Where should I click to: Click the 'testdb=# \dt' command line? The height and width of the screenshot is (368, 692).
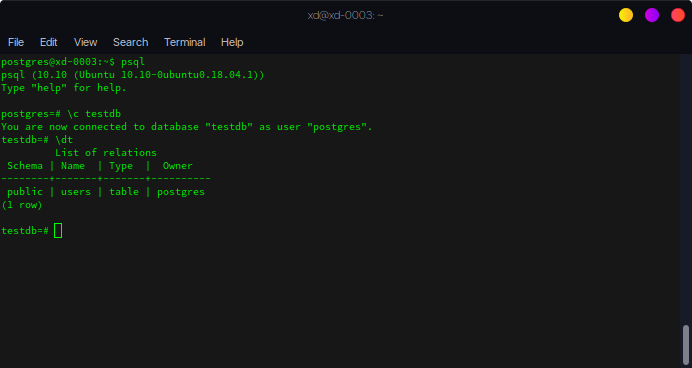tap(37, 140)
